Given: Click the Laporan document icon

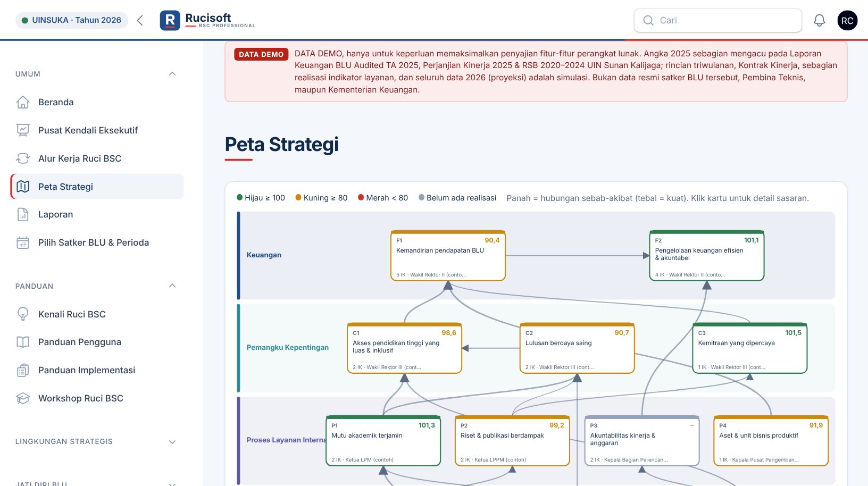Looking at the screenshot, I should pos(23,214).
